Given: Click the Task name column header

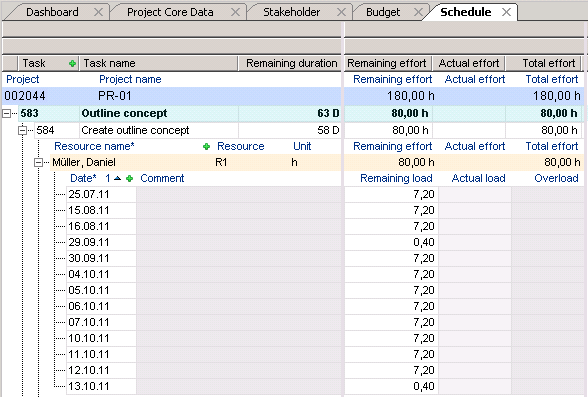Looking at the screenshot, I should [x=159, y=63].
